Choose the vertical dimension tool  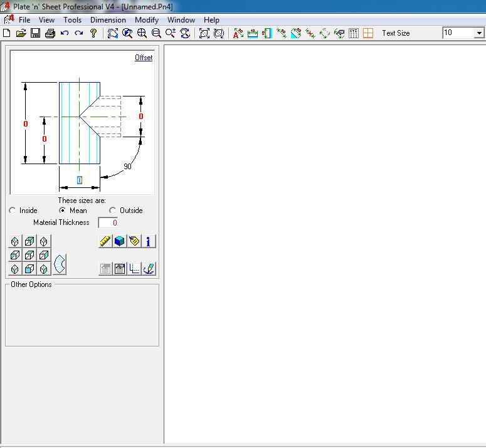267,33
